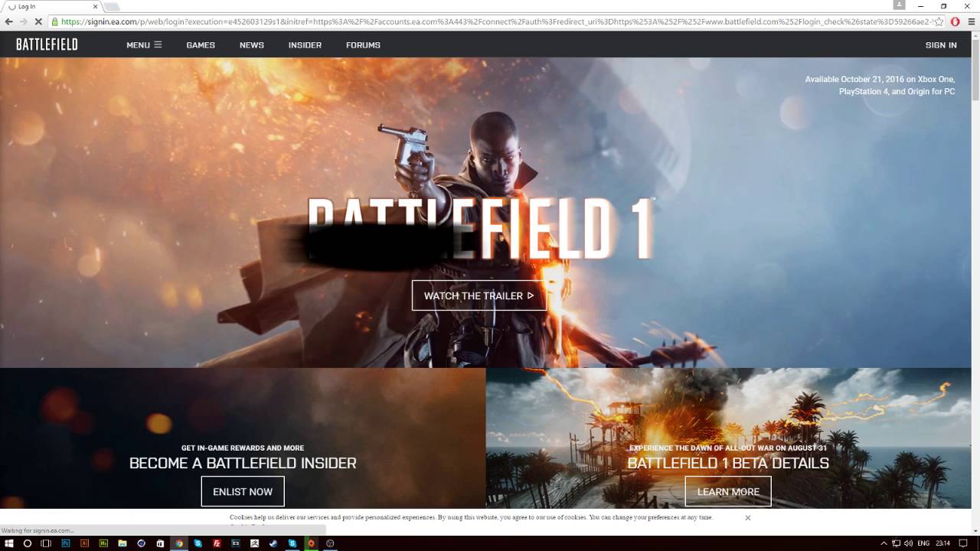980x551 pixels.
Task: Open the INSIDER navigation item
Action: 305,45
